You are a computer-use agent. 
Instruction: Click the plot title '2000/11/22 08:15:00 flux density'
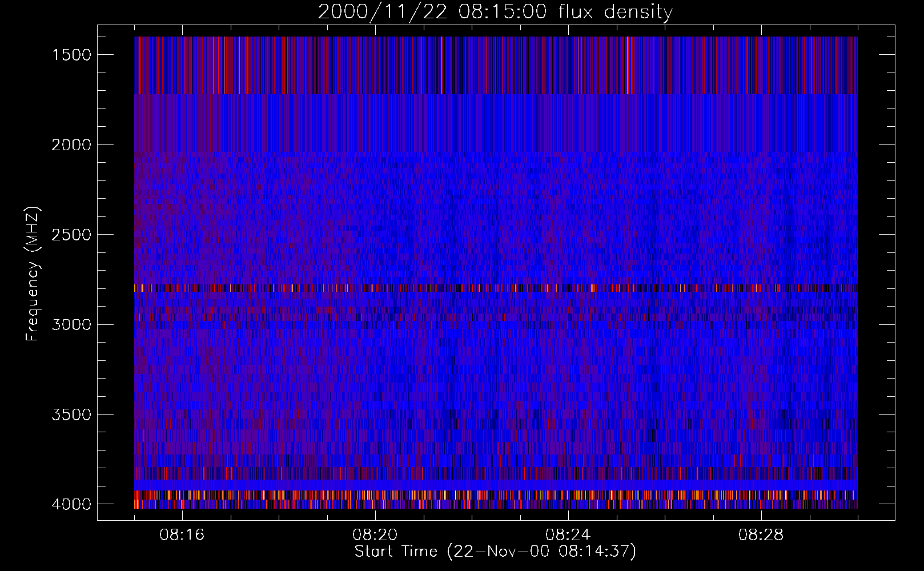pos(495,11)
